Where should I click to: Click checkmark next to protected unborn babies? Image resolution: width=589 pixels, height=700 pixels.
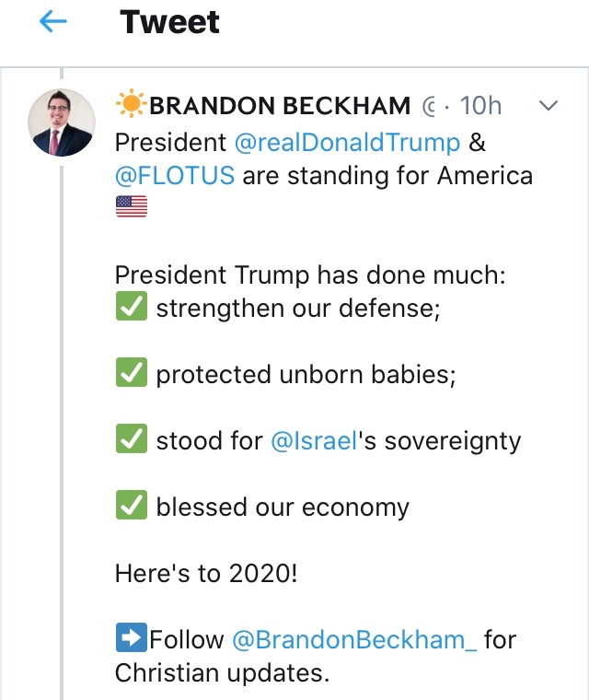coord(132,373)
